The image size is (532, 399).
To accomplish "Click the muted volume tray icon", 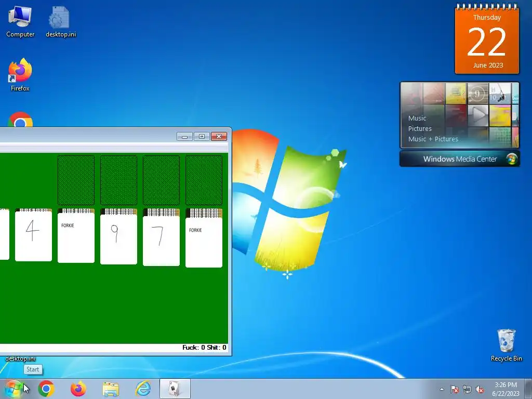I will pyautogui.click(x=480, y=389).
